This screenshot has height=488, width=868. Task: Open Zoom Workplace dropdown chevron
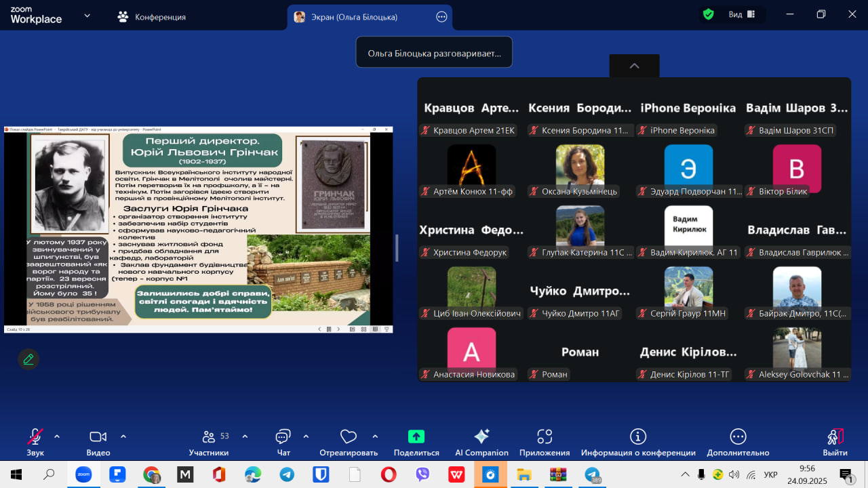tap(87, 16)
